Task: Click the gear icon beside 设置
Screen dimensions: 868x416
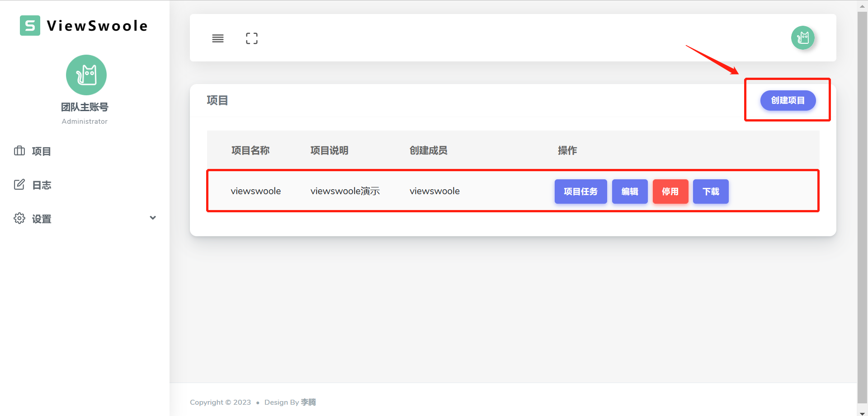Action: click(x=19, y=219)
